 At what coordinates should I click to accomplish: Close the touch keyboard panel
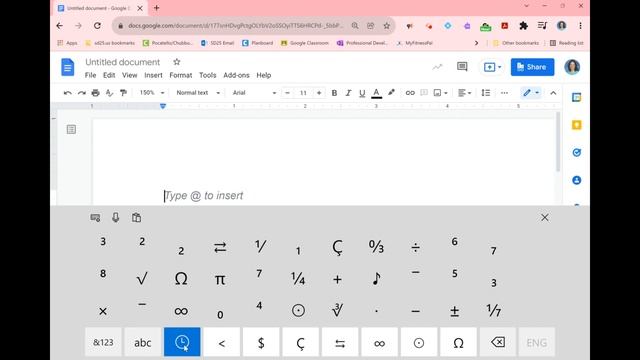(544, 218)
